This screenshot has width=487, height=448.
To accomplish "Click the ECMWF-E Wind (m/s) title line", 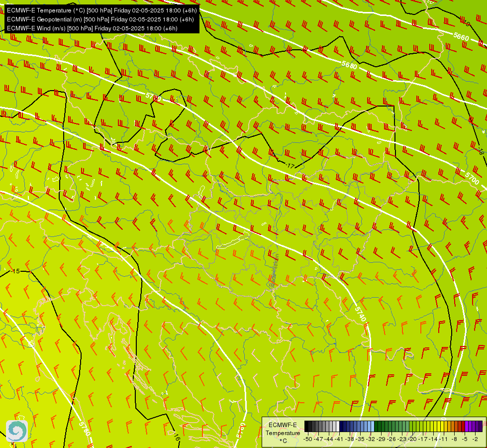I will point(92,28).
